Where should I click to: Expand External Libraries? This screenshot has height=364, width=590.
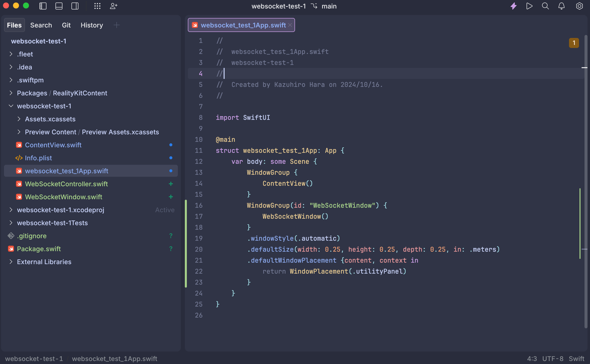[11, 262]
